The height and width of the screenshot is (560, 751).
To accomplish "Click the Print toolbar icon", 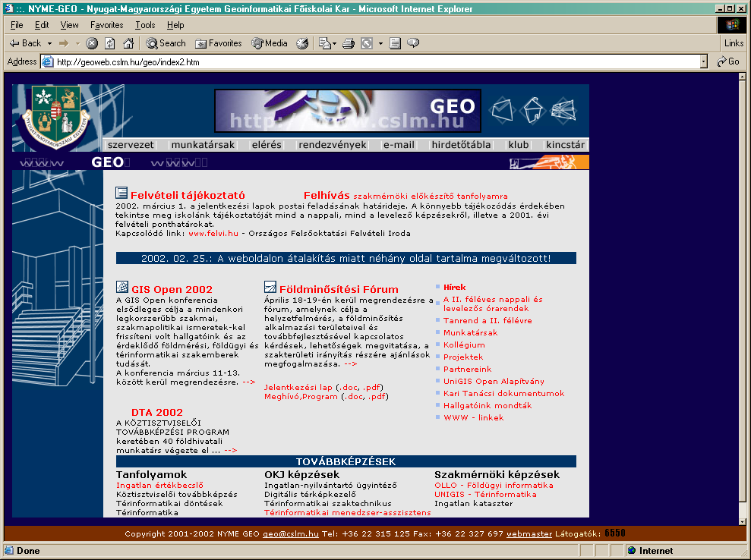I will (349, 43).
